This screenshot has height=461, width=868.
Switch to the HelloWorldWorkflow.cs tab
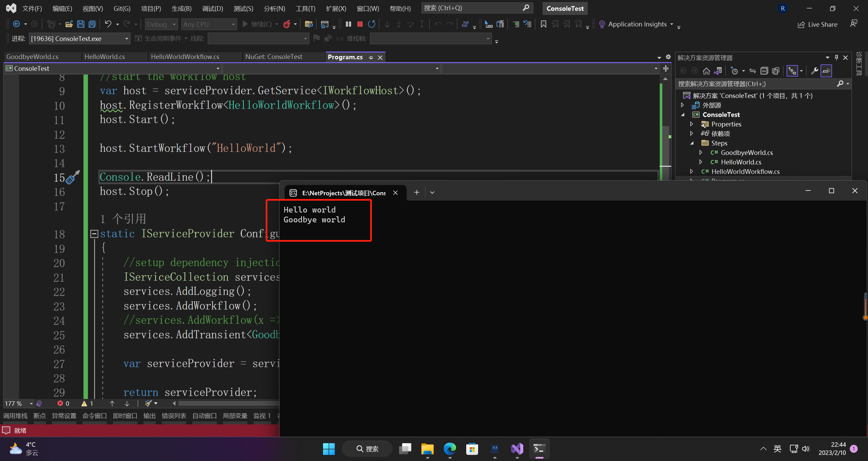click(x=185, y=57)
